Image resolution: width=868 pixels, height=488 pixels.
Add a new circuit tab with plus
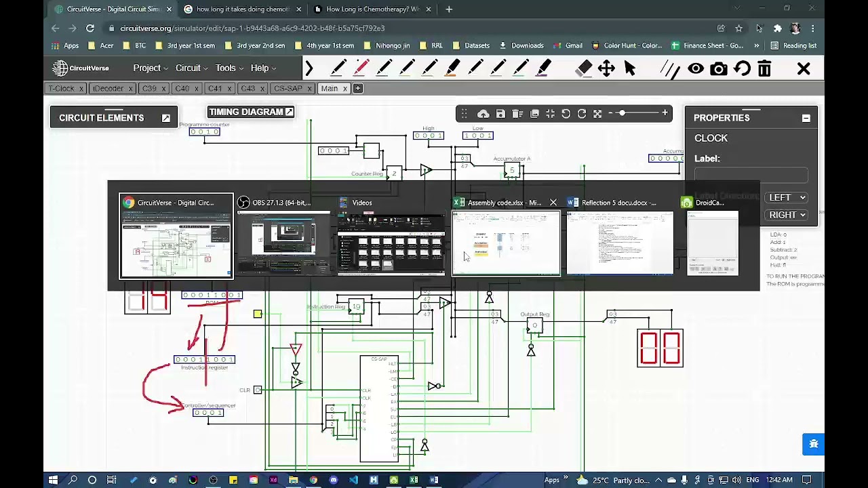tap(357, 89)
